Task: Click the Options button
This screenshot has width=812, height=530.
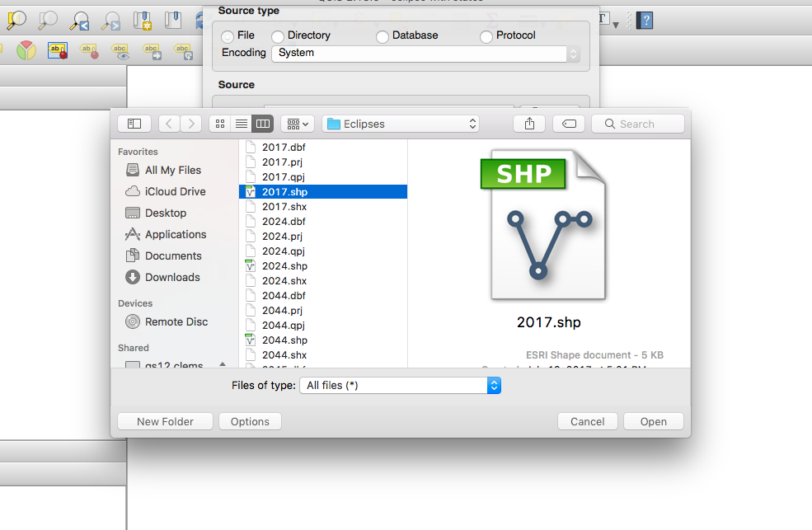Action: click(250, 421)
